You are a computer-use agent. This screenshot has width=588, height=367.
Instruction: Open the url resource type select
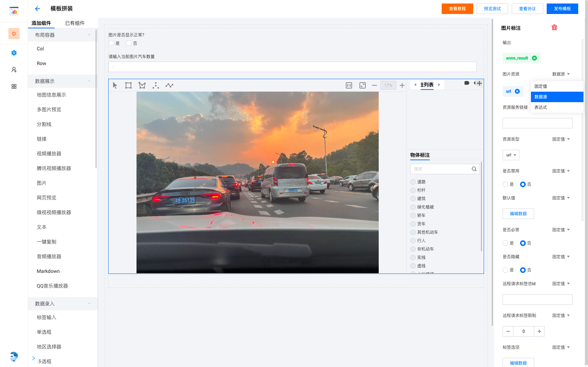click(x=511, y=155)
